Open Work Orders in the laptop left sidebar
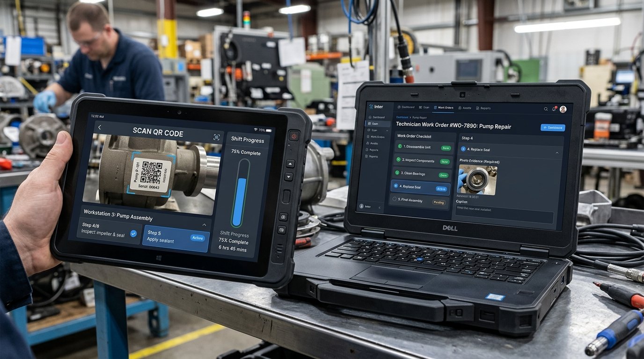Viewport: 644px width, 359px height. coord(376,137)
